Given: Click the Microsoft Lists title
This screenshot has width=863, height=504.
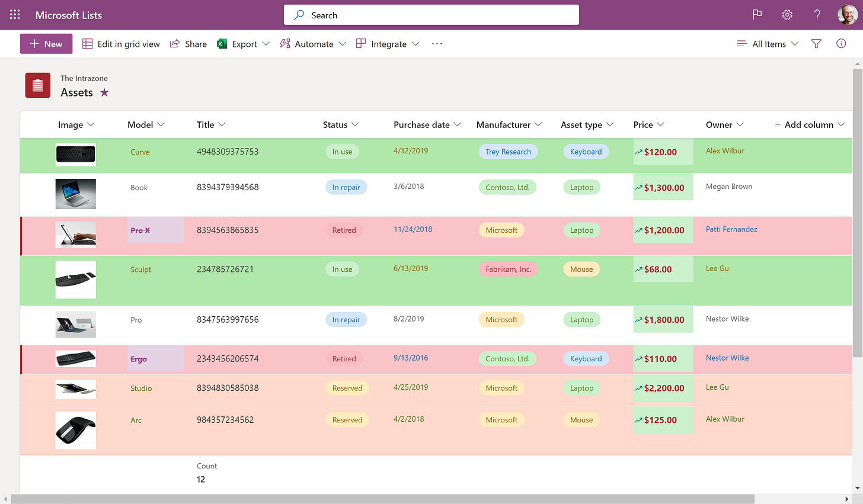Looking at the screenshot, I should 69,15.
